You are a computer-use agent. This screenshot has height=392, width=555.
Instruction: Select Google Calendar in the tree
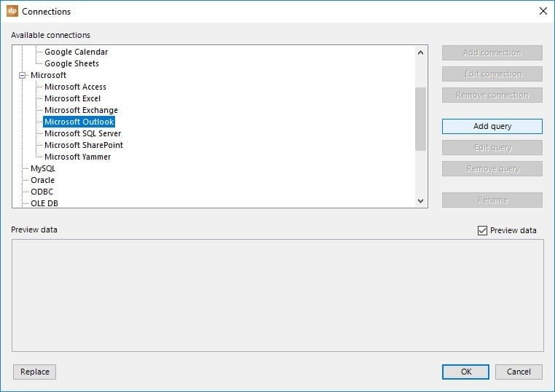(76, 52)
